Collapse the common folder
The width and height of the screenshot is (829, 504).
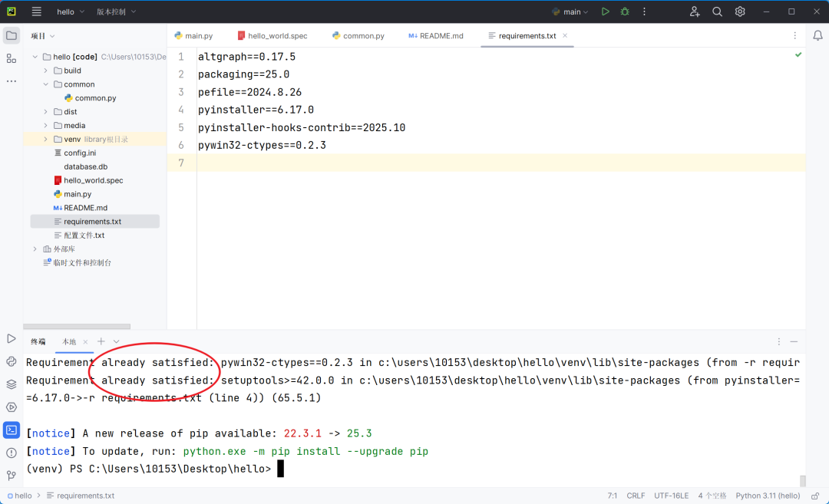45,84
